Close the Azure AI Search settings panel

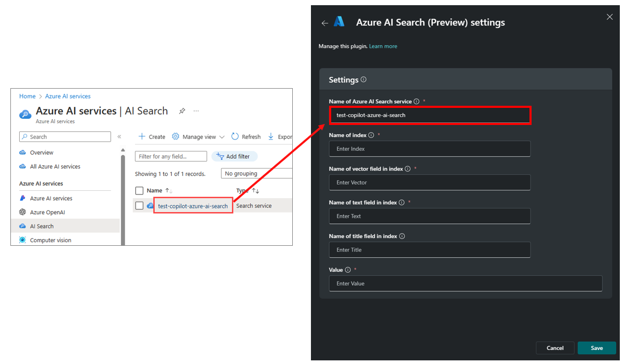click(x=609, y=17)
